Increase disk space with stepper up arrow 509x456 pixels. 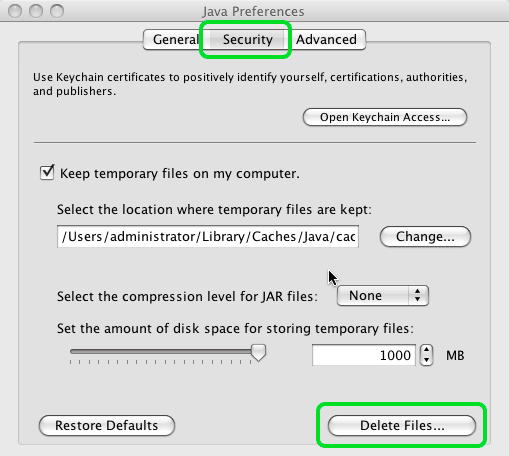(x=426, y=350)
